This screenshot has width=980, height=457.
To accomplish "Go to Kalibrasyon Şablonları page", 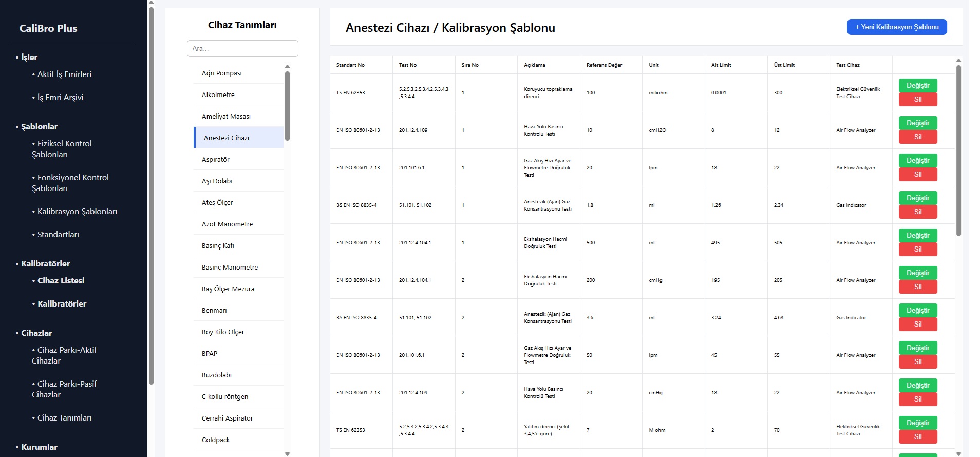I will [77, 212].
